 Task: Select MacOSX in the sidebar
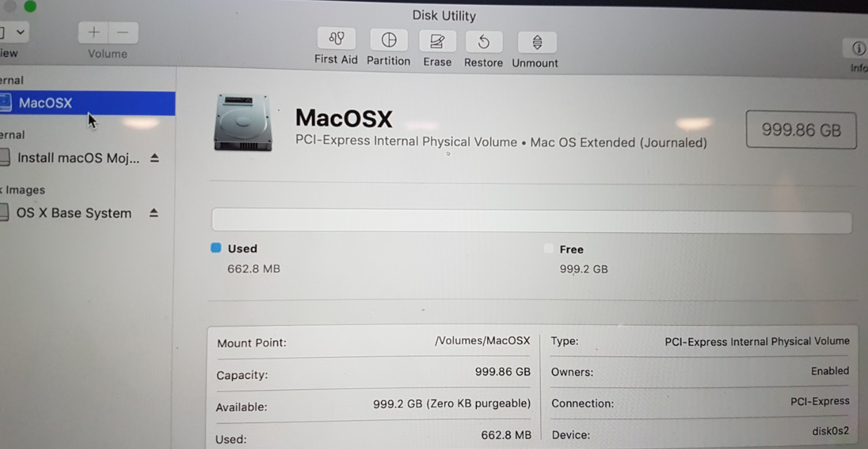[87, 103]
